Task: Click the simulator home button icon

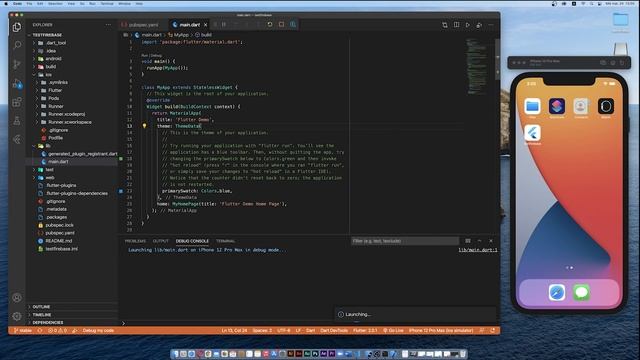Action: coord(613,62)
